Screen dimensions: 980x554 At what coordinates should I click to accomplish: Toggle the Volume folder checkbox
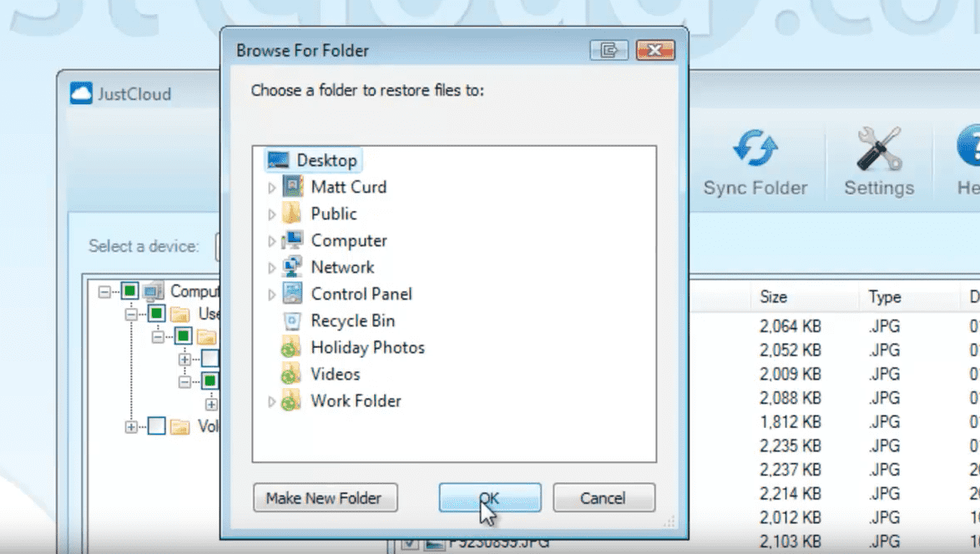coord(156,426)
